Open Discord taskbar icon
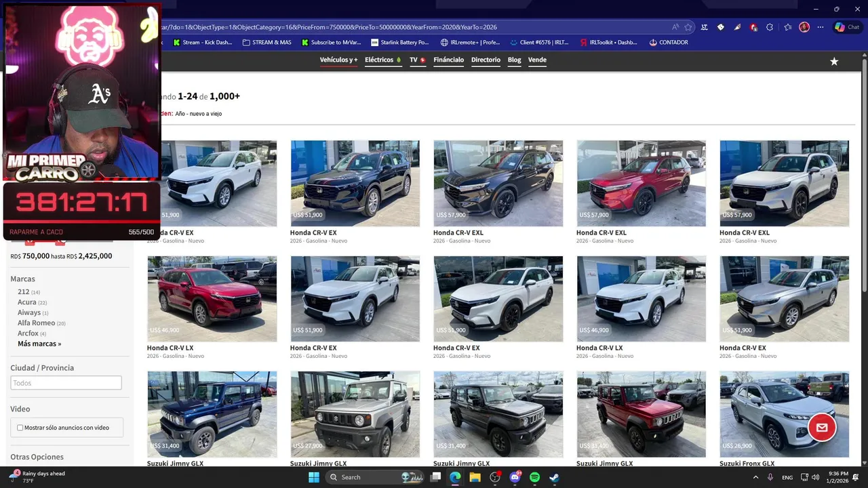This screenshot has width=868, height=488. point(515,477)
